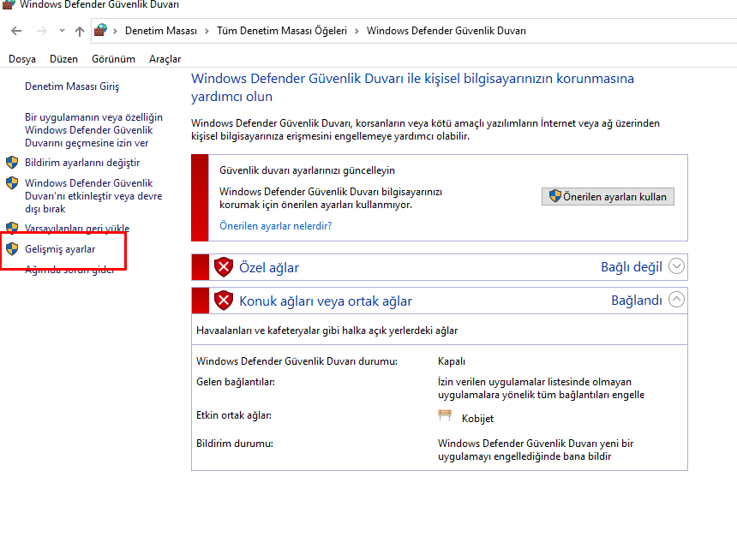This screenshot has height=560, width=737.
Task: Open Ağımda sorun gider link
Action: point(69,270)
